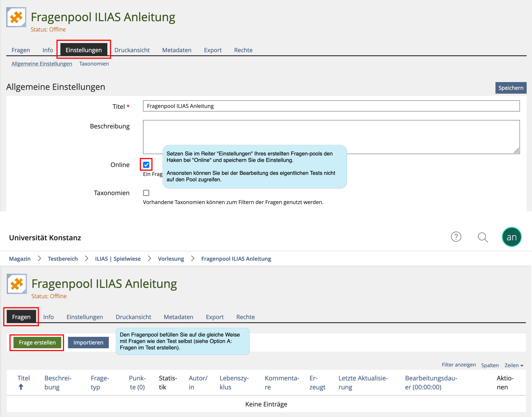Click the Speichern button
This screenshot has width=532, height=417.
click(511, 88)
